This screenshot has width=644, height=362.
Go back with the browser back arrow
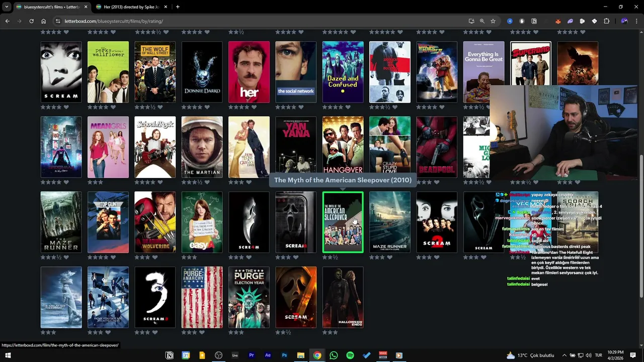[7, 21]
